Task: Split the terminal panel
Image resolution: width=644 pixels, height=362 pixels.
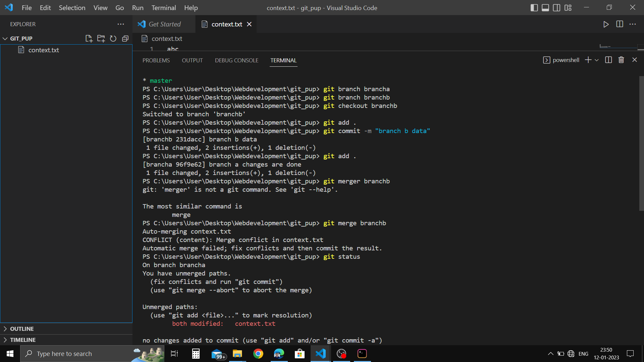Action: 608,60
